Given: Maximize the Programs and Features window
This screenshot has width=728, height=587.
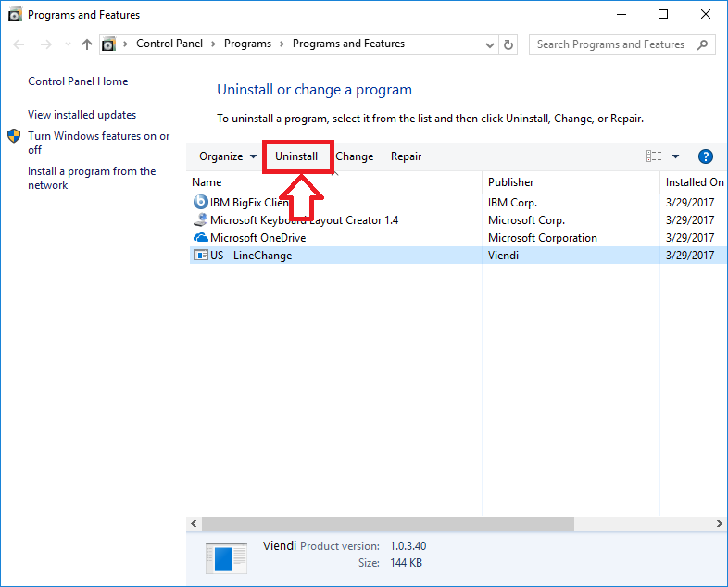Looking at the screenshot, I should (663, 15).
